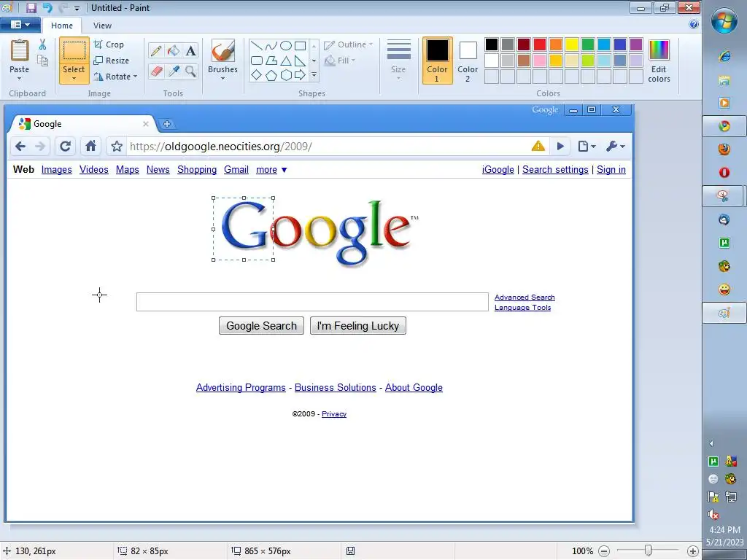Expand the Shapes gallery More arrow
Image resolution: width=747 pixels, height=560 pixels.
314,75
